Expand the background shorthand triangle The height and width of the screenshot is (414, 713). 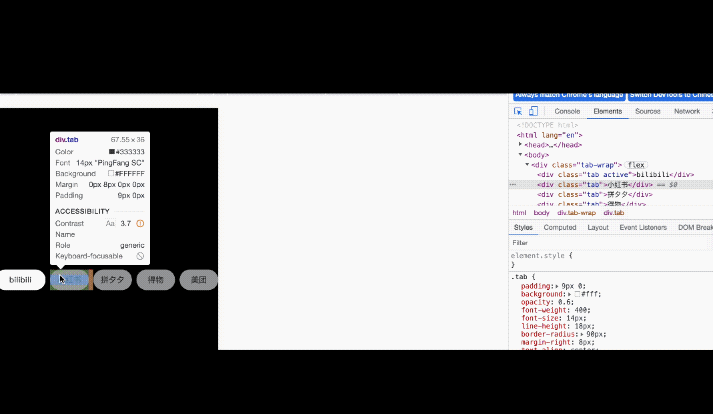coord(569,294)
